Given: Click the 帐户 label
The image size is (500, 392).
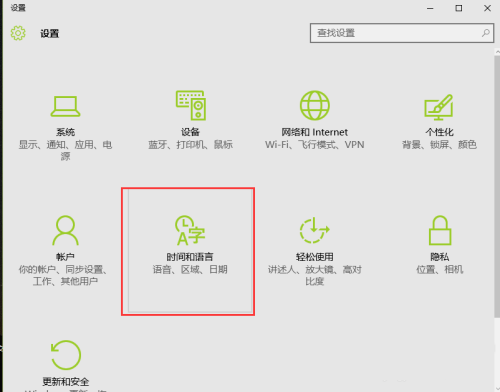Looking at the screenshot, I should point(65,257).
